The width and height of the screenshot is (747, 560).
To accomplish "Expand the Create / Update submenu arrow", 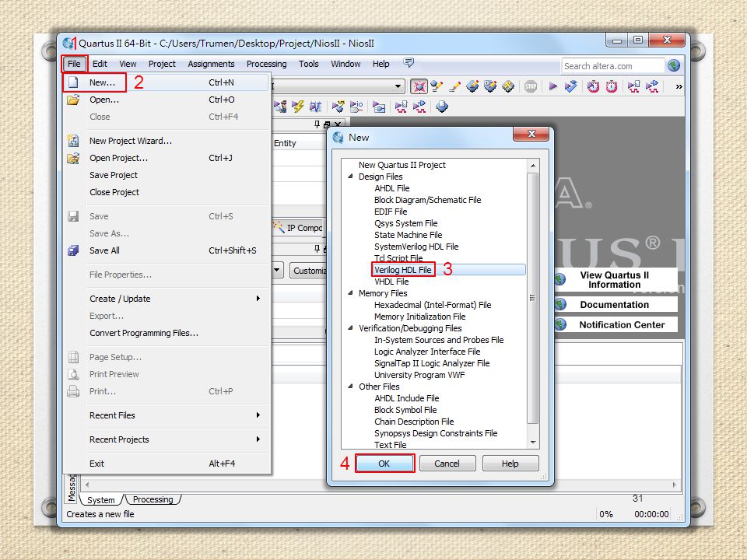I will pyautogui.click(x=258, y=298).
